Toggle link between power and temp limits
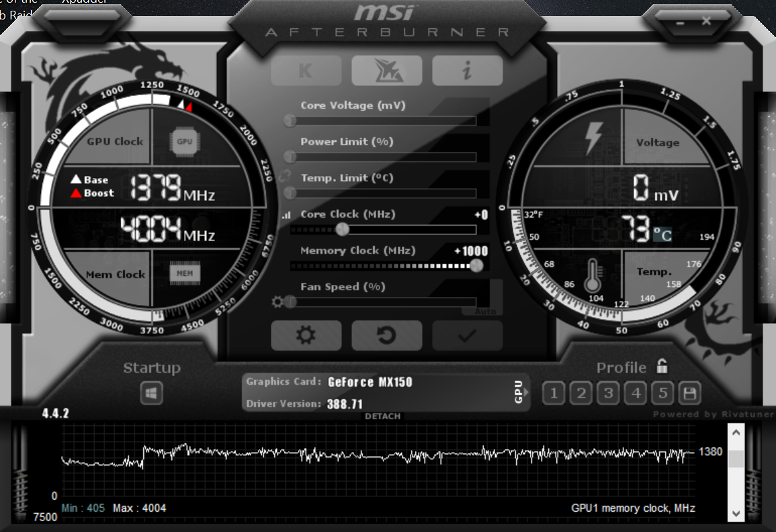 click(x=285, y=175)
